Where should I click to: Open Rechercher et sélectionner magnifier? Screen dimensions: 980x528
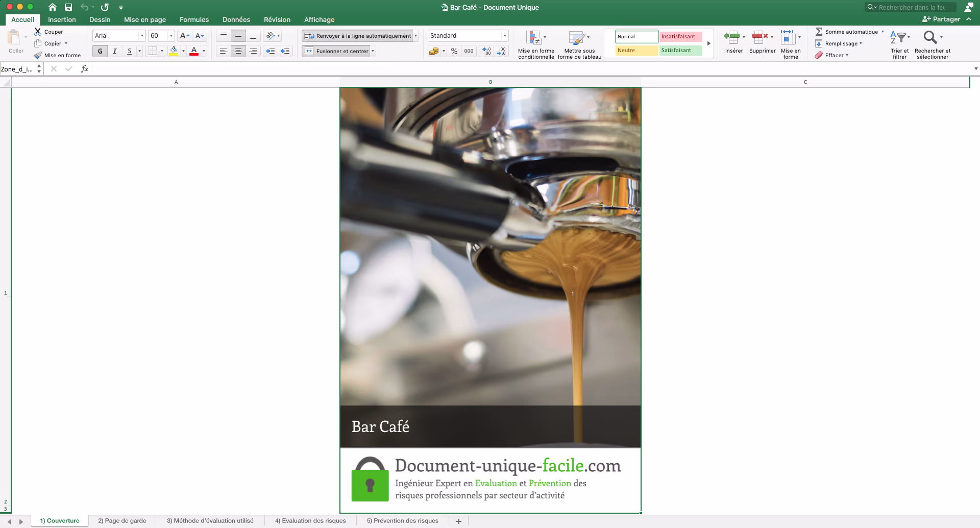933,44
